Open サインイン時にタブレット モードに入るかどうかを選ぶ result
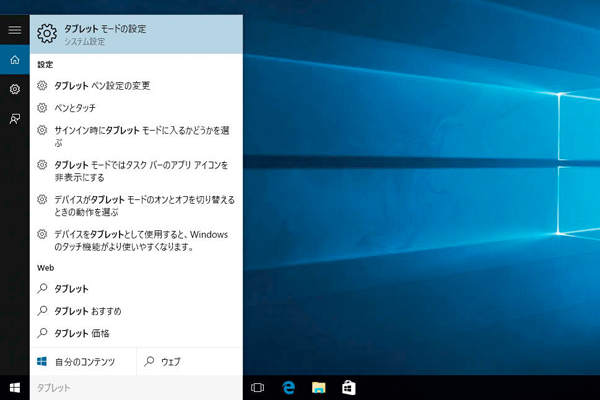The height and width of the screenshot is (400, 600). (x=136, y=136)
